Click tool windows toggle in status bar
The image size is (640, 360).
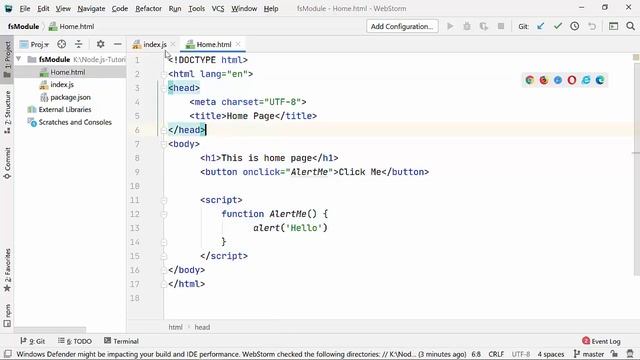(7, 354)
